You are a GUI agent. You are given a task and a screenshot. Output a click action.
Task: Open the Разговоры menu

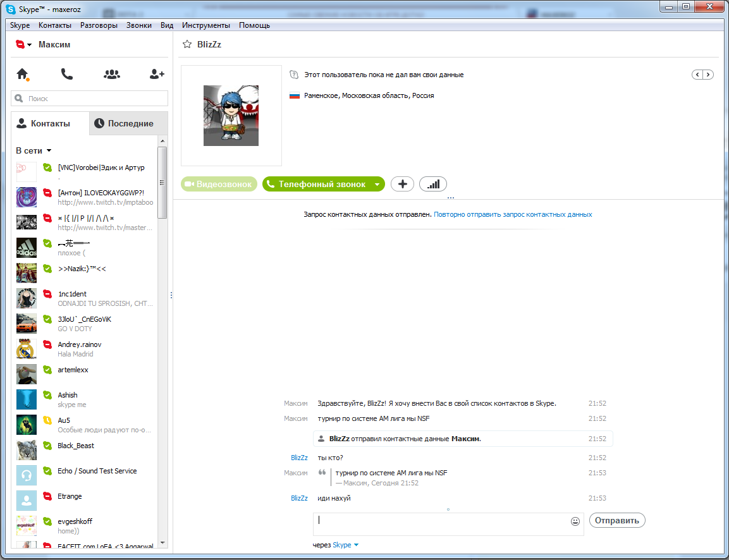tap(99, 25)
